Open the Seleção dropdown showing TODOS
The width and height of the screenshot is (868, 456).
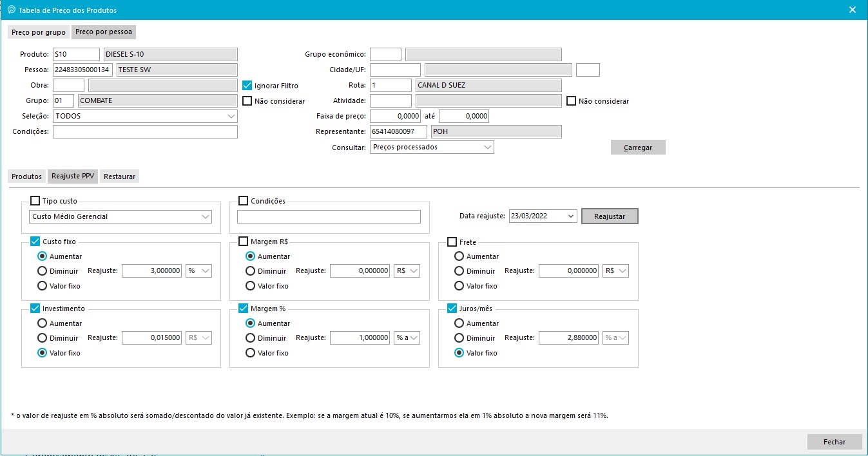145,116
